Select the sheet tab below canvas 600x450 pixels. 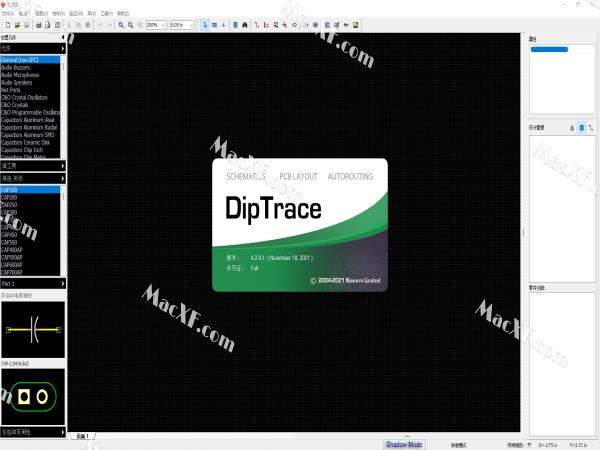(82, 436)
